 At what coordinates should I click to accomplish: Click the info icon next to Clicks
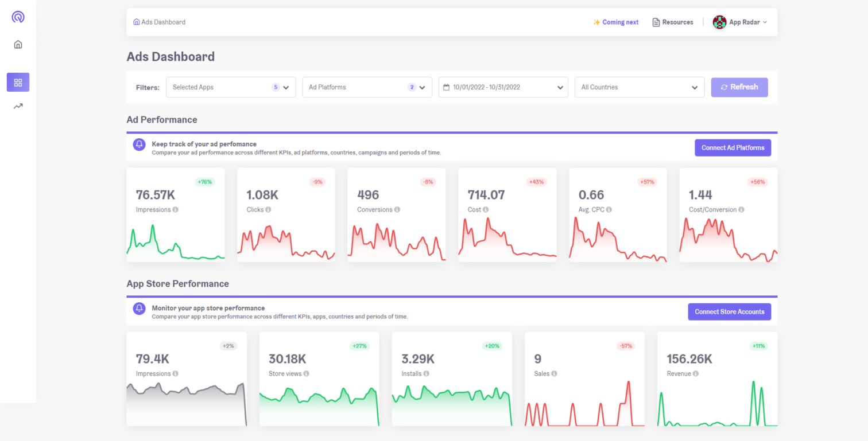(268, 210)
